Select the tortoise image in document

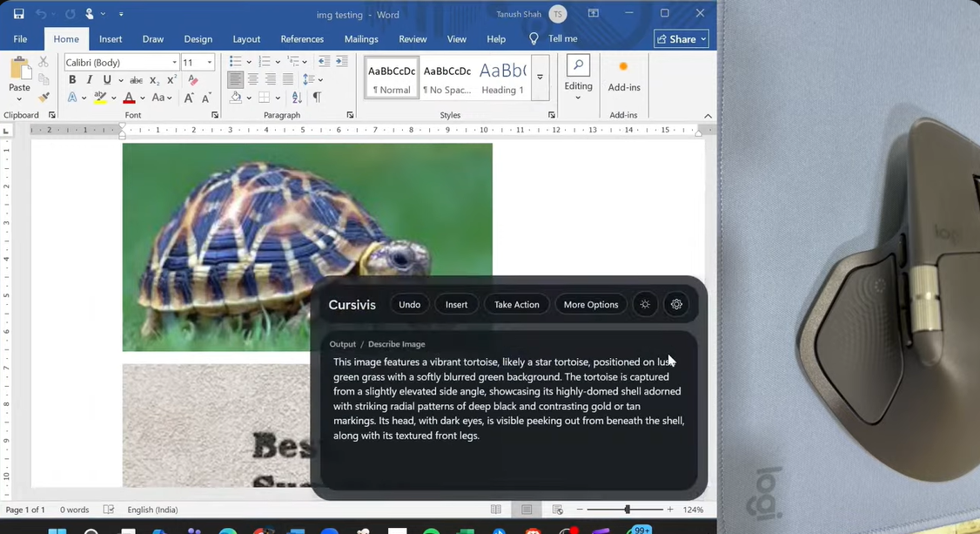click(x=307, y=247)
